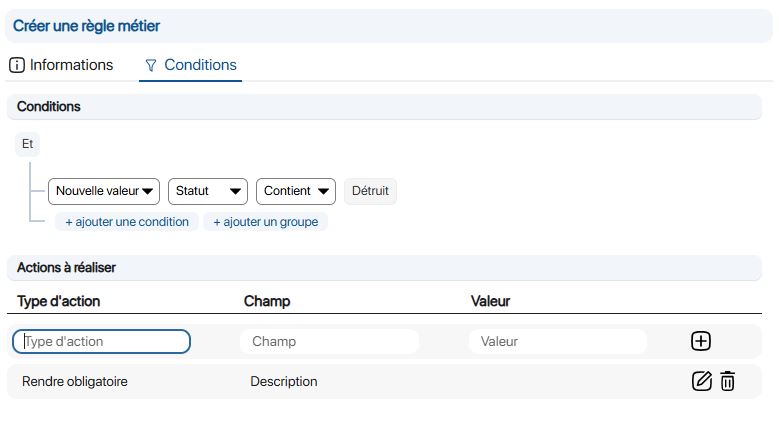Toggle the 'Et' logical operator
The width and height of the screenshot is (779, 425).
click(x=27, y=144)
